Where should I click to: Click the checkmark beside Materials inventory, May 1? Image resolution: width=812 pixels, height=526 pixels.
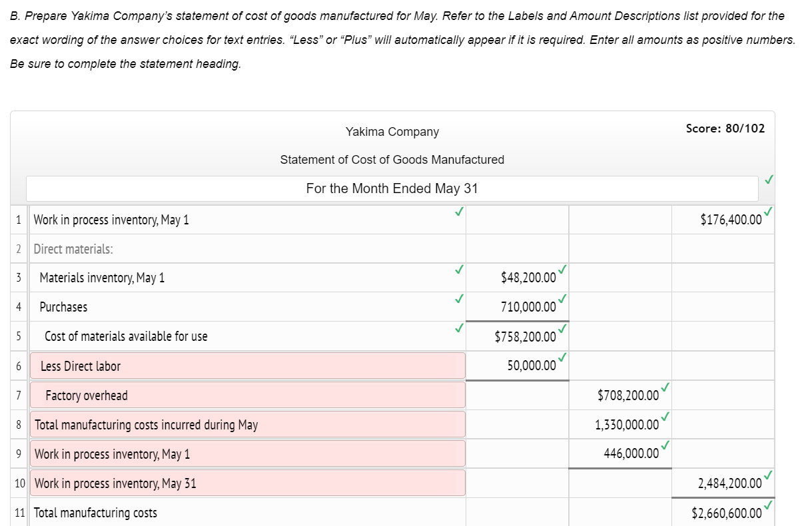(458, 270)
